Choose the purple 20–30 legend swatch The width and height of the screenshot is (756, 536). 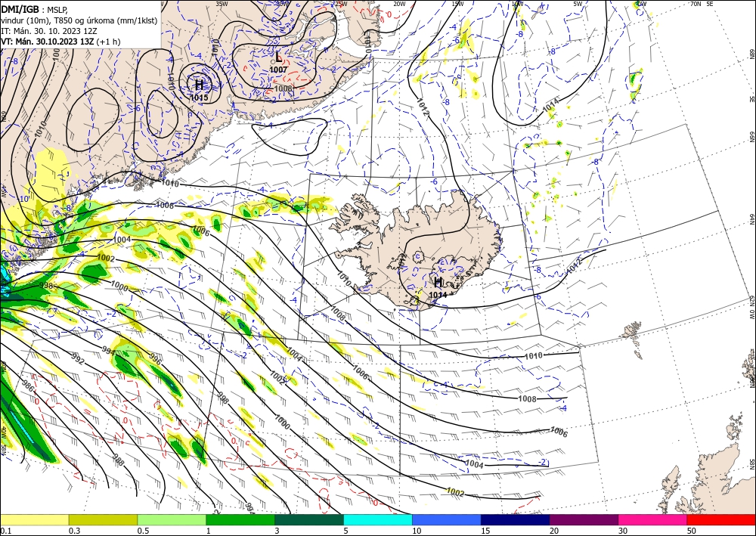(584, 519)
